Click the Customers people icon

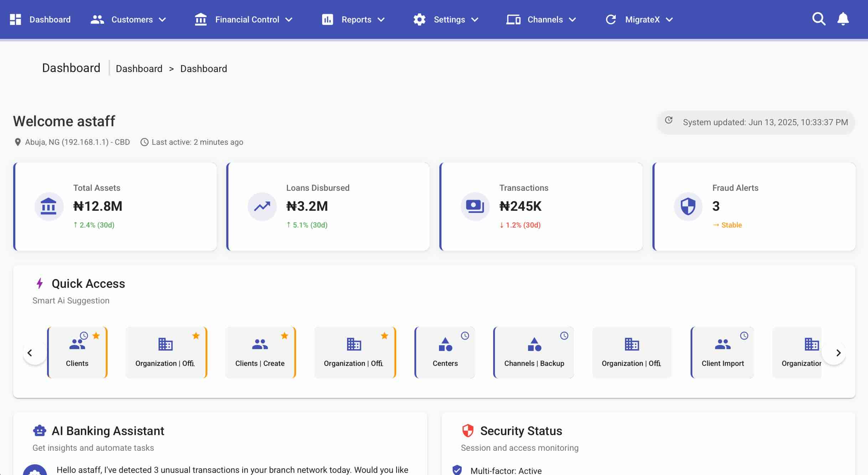[x=97, y=20]
